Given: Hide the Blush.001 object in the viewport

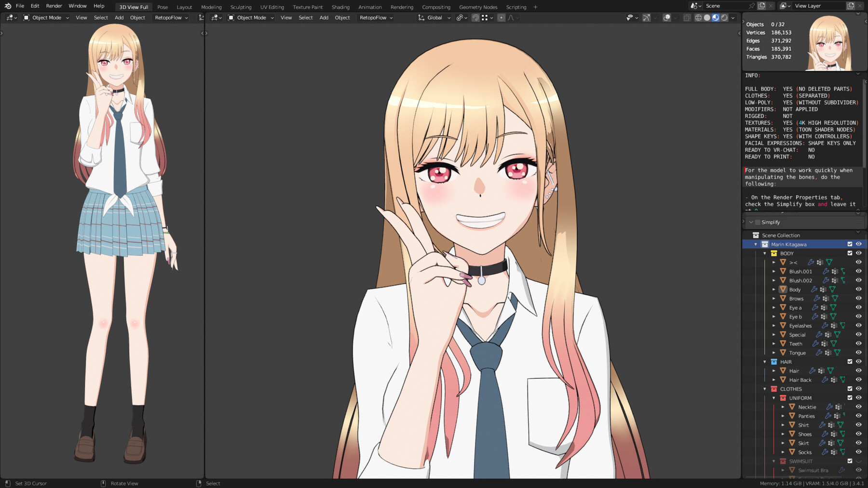Looking at the screenshot, I should coord(859,271).
